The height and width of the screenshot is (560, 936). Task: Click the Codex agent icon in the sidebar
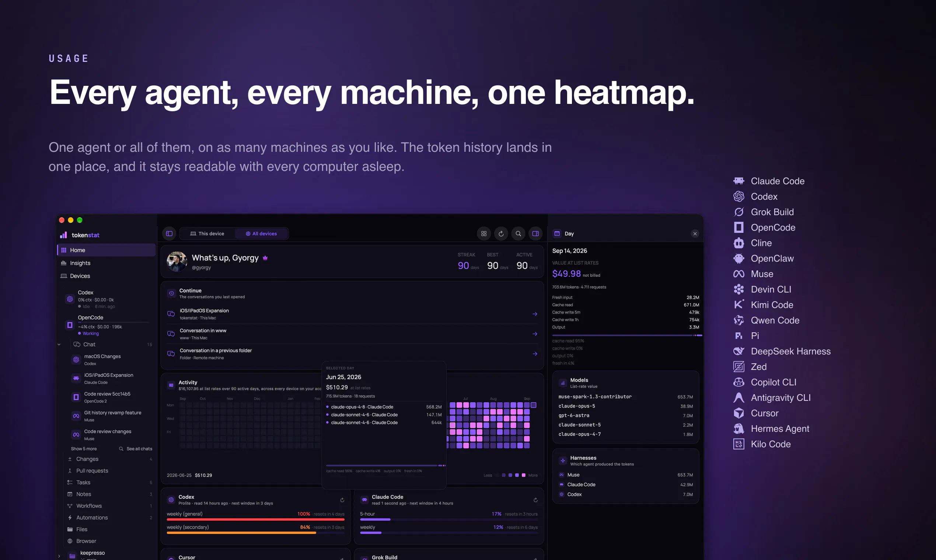(x=70, y=299)
